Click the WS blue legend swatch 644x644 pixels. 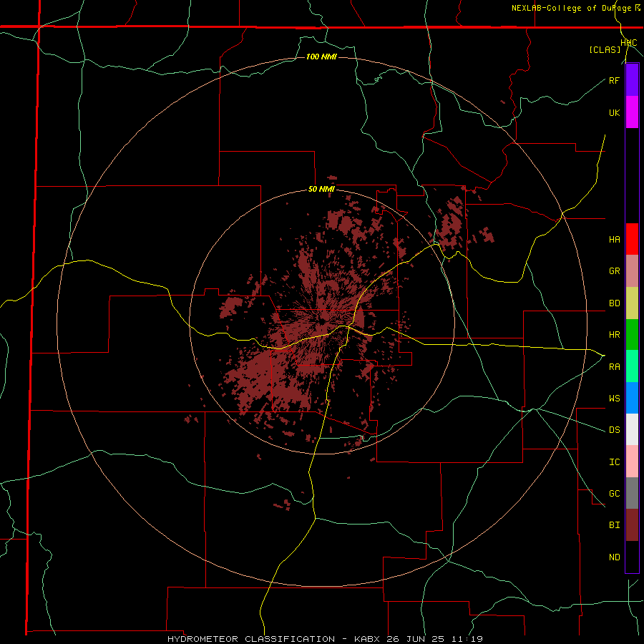632,398
